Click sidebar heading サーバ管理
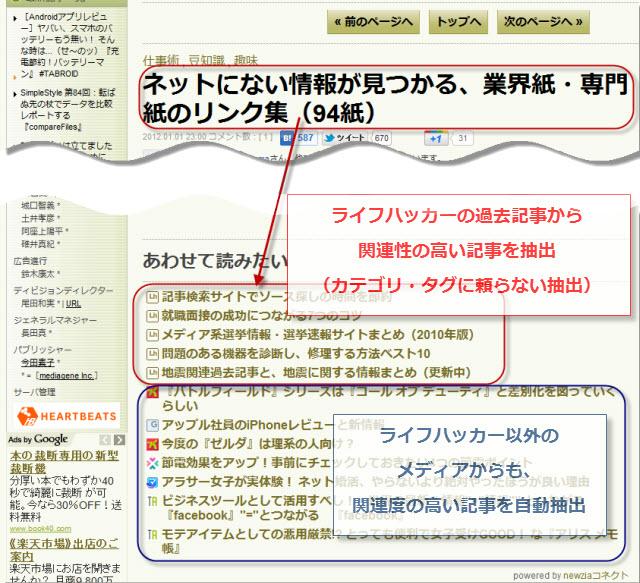Viewport: 640px width, 583px height. pos(35,392)
